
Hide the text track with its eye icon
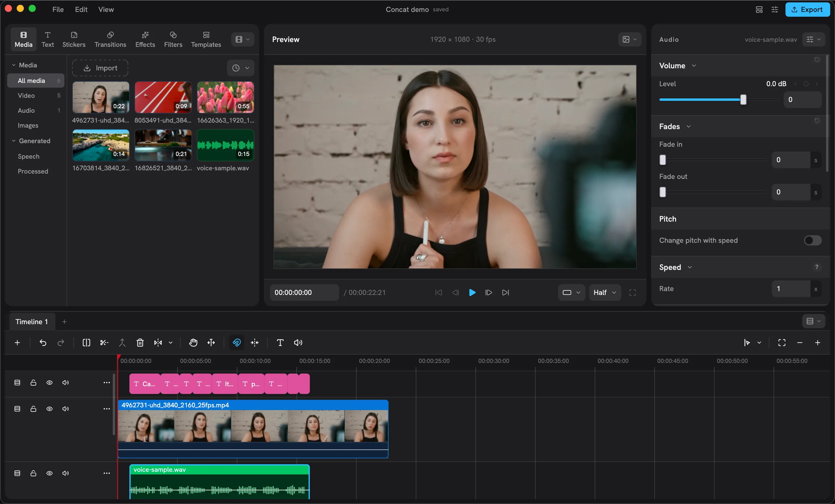point(50,383)
